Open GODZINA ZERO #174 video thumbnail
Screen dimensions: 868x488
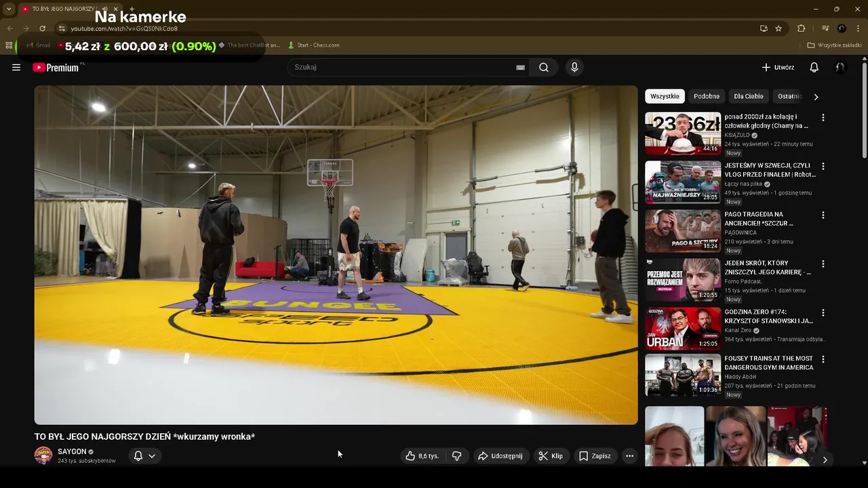point(683,329)
